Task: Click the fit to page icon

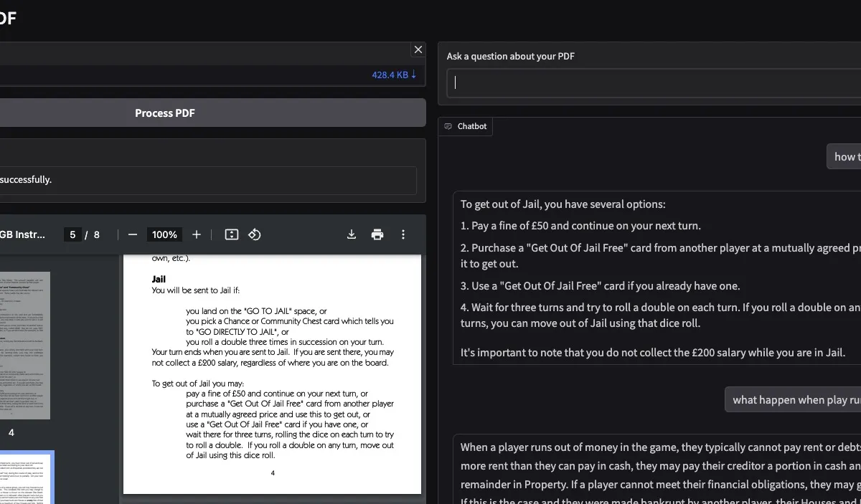Action: click(x=231, y=234)
